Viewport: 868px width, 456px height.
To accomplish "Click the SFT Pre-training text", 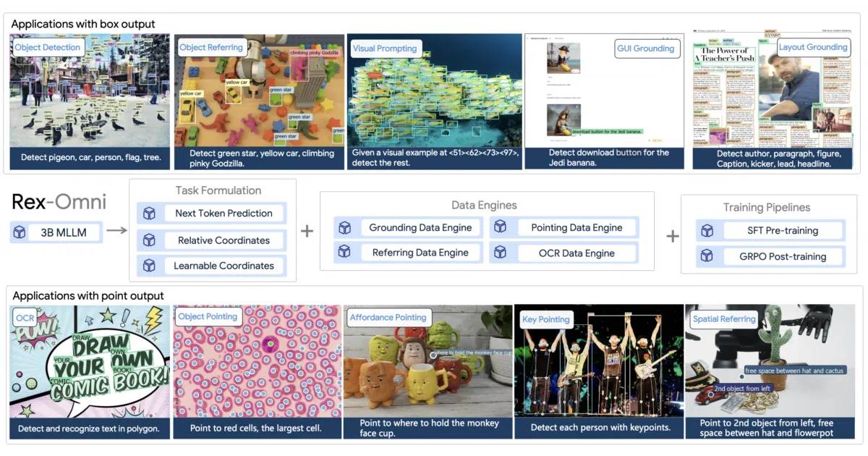I will 781,231.
